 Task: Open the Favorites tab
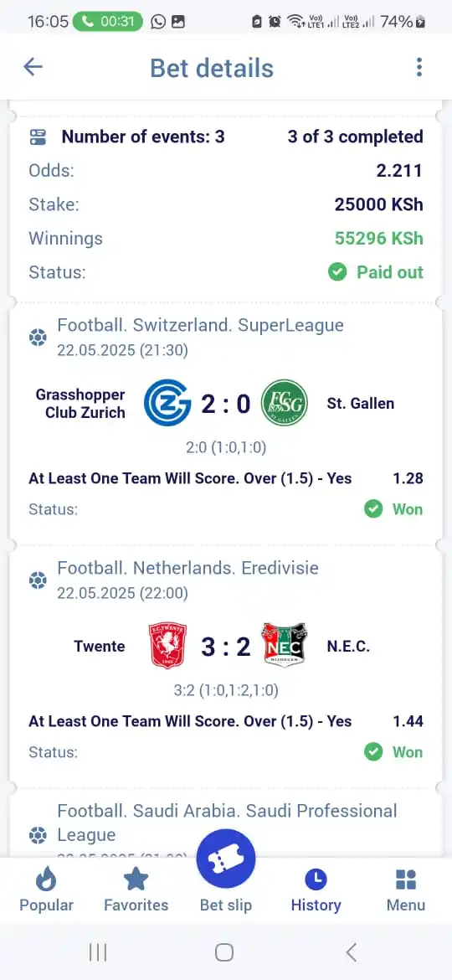click(x=136, y=890)
